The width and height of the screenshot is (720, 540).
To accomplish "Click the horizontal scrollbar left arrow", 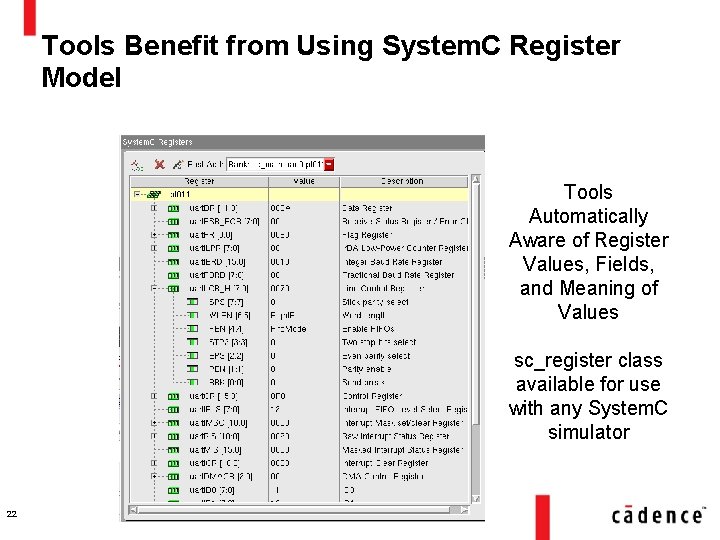I will pyautogui.click(x=134, y=510).
